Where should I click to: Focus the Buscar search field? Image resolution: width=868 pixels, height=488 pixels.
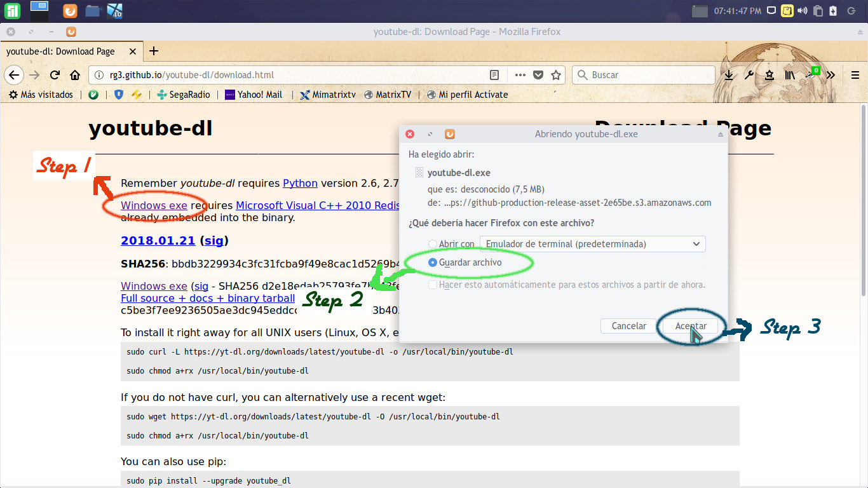coord(643,75)
